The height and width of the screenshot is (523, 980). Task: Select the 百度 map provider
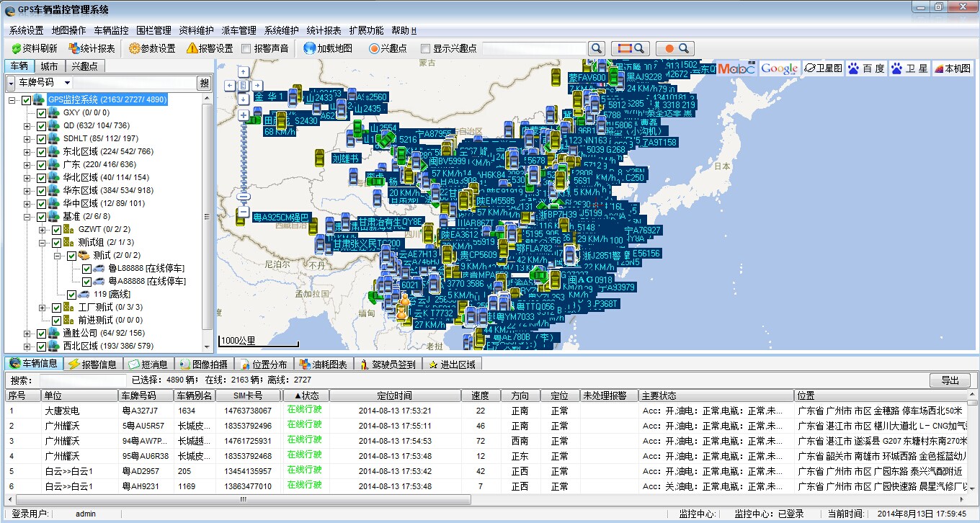tap(866, 68)
